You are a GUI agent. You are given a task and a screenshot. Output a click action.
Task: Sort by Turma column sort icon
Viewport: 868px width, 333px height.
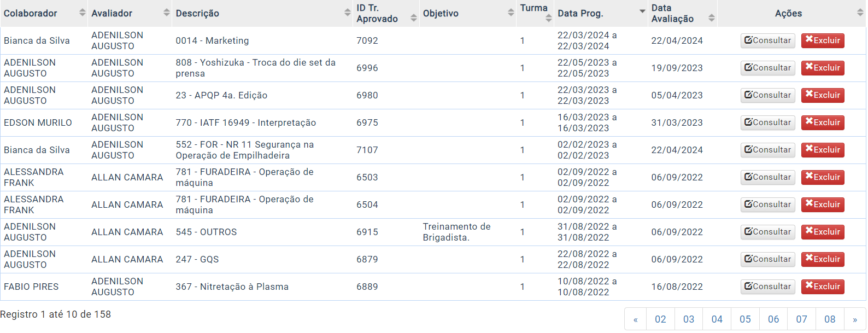[x=549, y=19]
